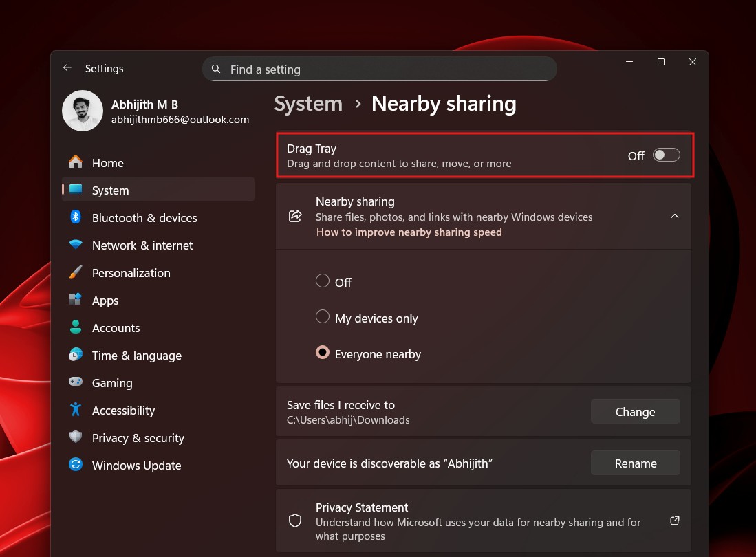
Task: Click the Gaming controller icon
Action: pos(76,382)
